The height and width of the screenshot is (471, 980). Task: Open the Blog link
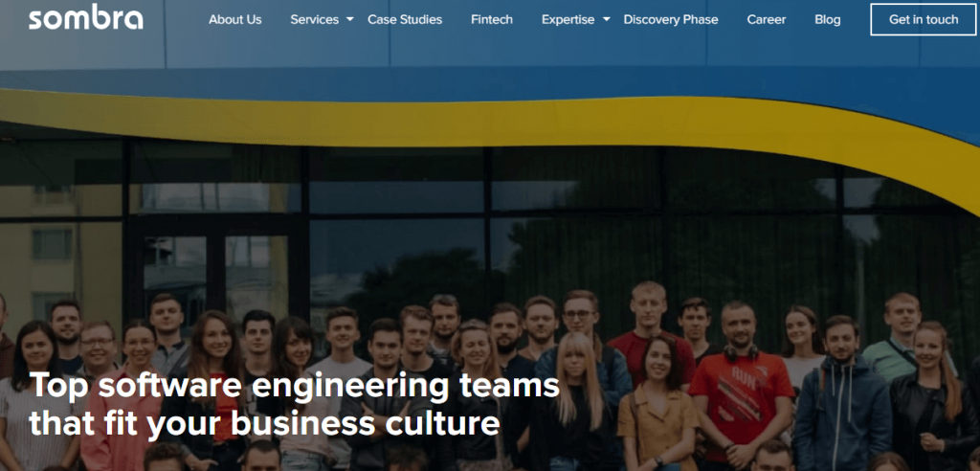[828, 19]
